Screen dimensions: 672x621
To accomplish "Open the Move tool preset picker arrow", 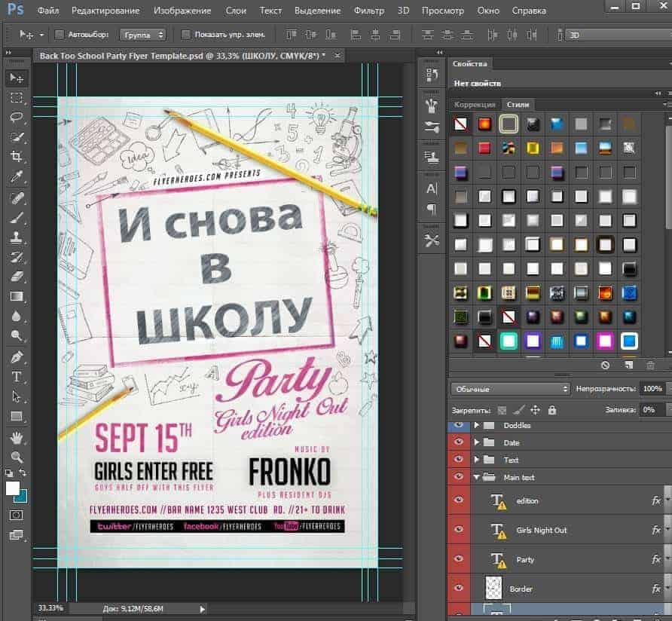I will (41, 35).
